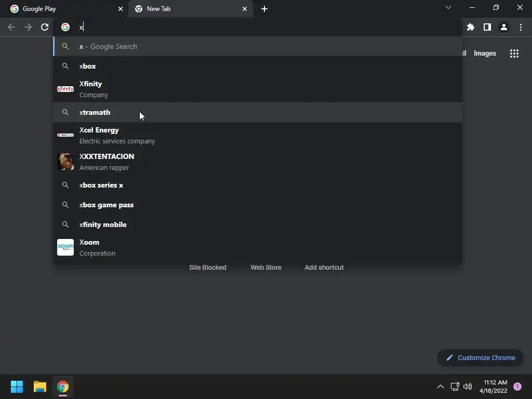Viewport: 532px width, 399px height.
Task: Select the Xfinity company suggestion
Action: (x=258, y=89)
